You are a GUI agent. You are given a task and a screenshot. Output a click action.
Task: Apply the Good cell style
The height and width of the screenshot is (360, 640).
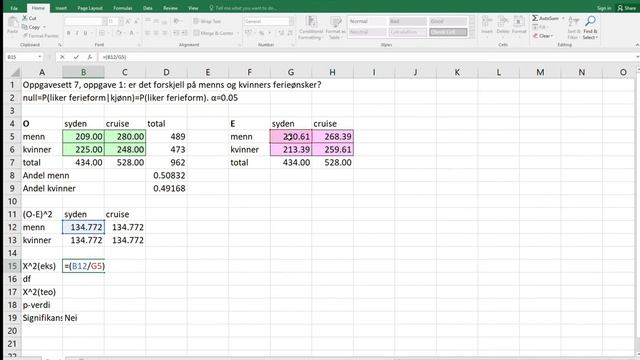pyautogui.click(x=448, y=21)
